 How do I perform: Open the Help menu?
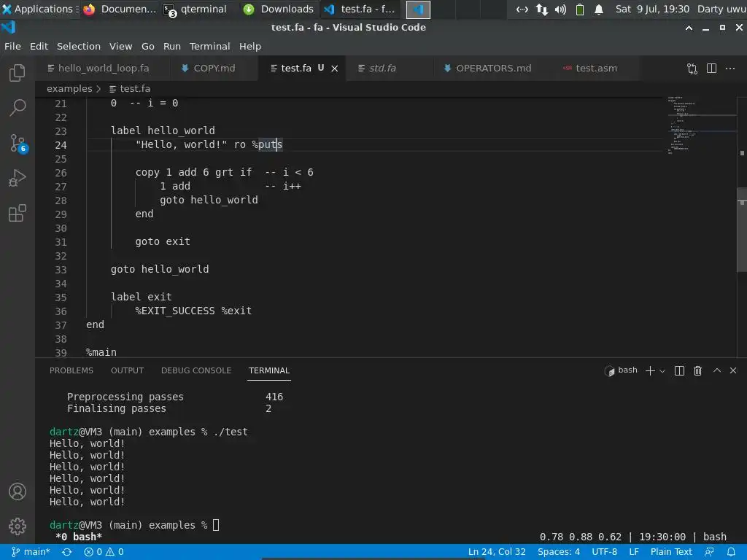tap(250, 46)
